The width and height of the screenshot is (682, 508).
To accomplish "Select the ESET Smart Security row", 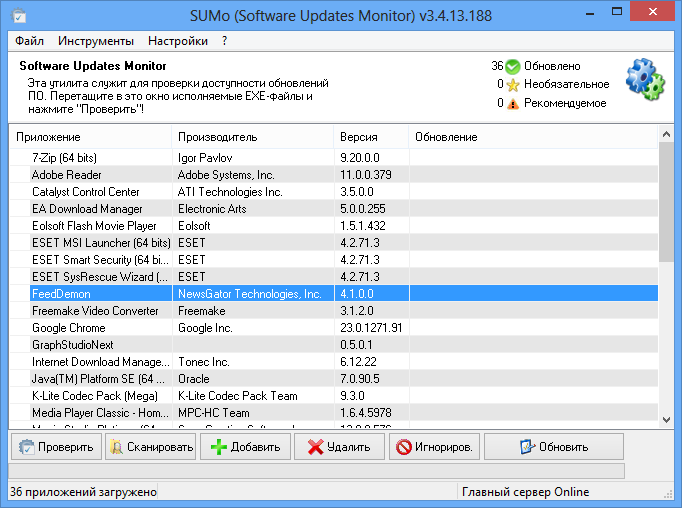I will [334, 259].
